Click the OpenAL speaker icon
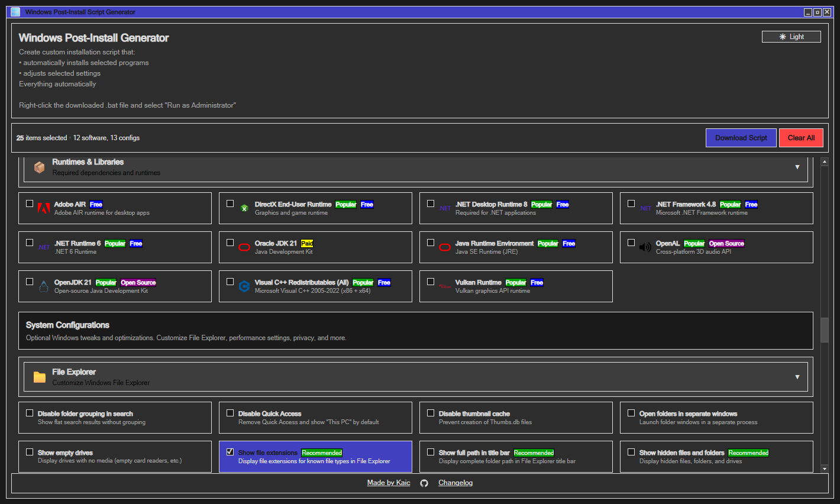 [x=645, y=247]
